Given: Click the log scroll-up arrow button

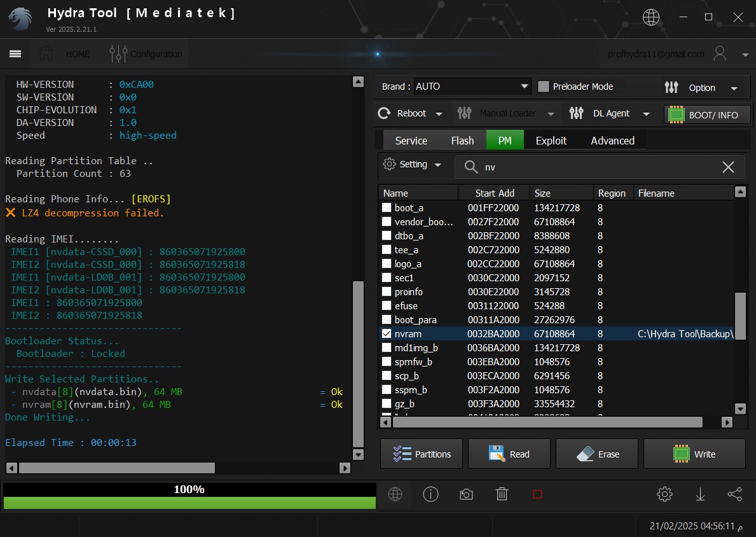Looking at the screenshot, I should [x=358, y=81].
